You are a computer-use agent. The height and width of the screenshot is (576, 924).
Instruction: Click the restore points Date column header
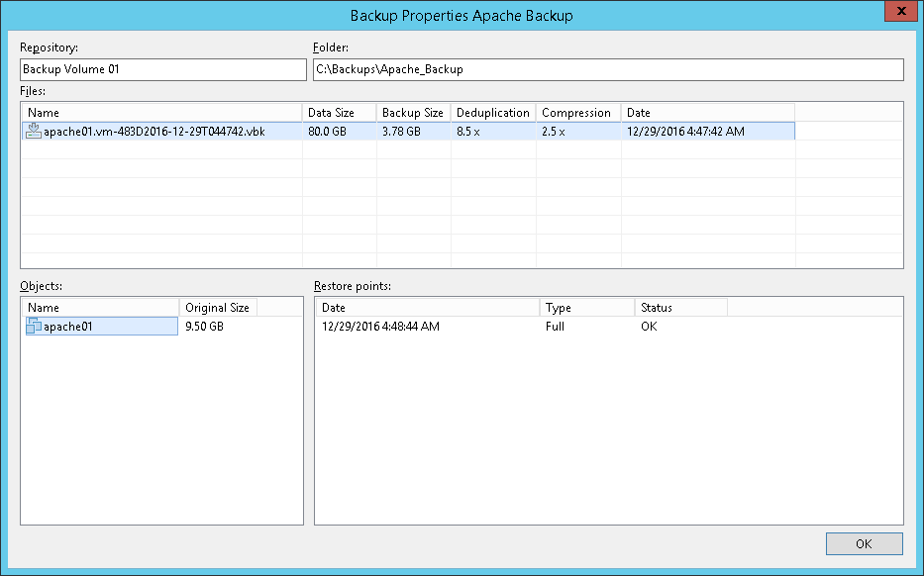427,308
